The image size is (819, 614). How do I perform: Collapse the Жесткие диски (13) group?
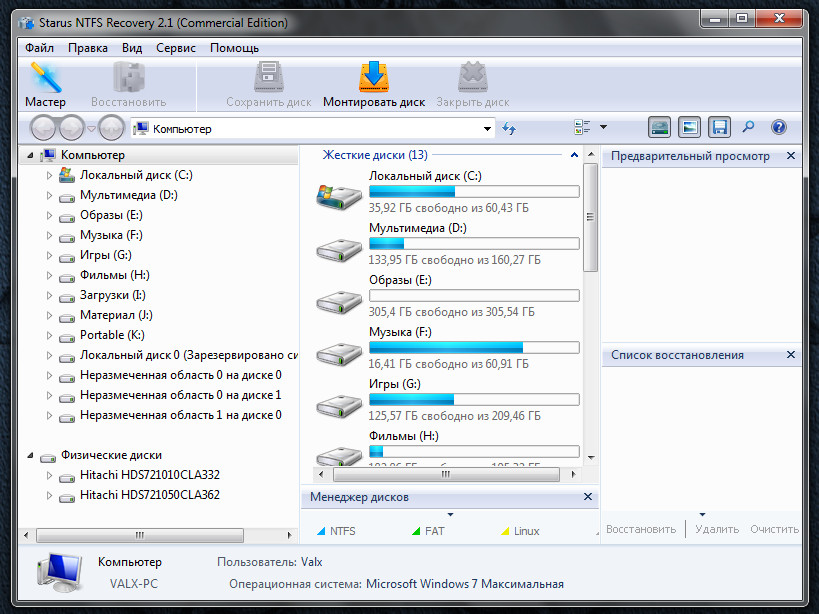point(574,155)
